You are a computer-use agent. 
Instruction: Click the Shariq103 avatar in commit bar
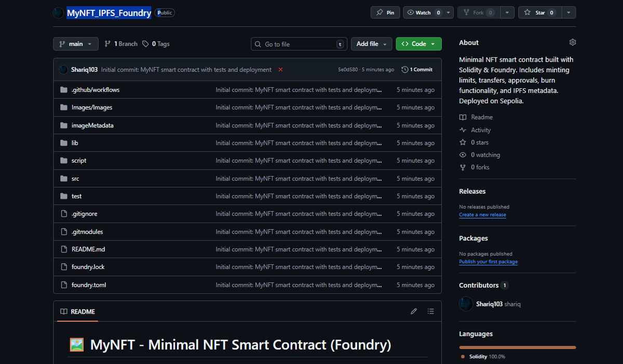click(x=63, y=70)
